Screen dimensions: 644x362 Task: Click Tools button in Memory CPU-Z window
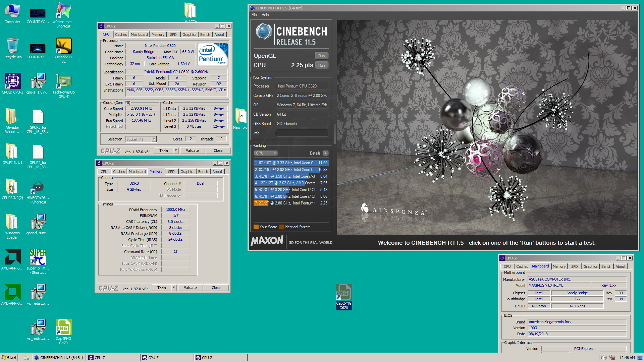tap(162, 288)
